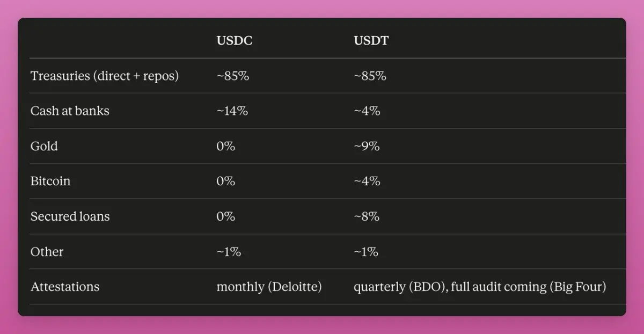Click the USDC column header
Viewport: 644px width, 334px height.
coord(233,41)
